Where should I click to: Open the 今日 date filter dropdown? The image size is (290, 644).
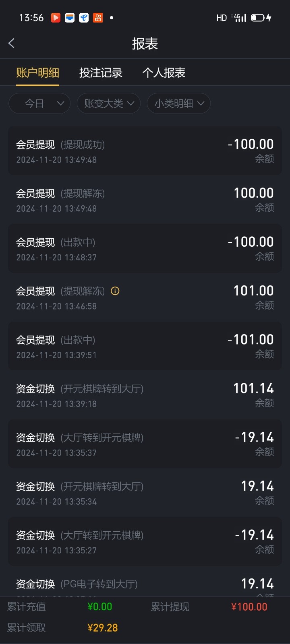point(39,103)
